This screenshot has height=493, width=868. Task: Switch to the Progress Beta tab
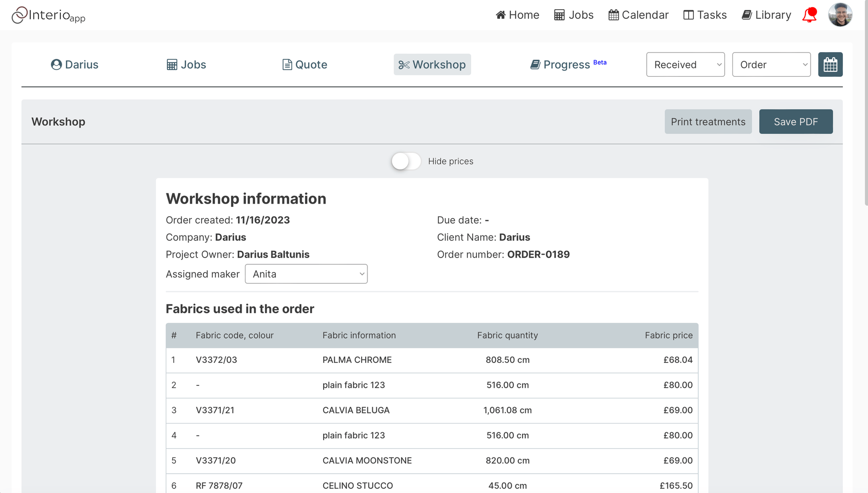tap(569, 65)
